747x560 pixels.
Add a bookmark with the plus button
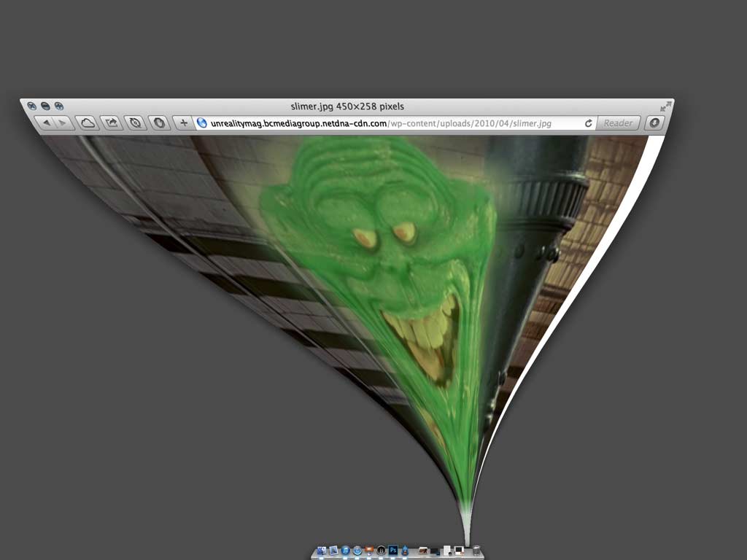183,123
